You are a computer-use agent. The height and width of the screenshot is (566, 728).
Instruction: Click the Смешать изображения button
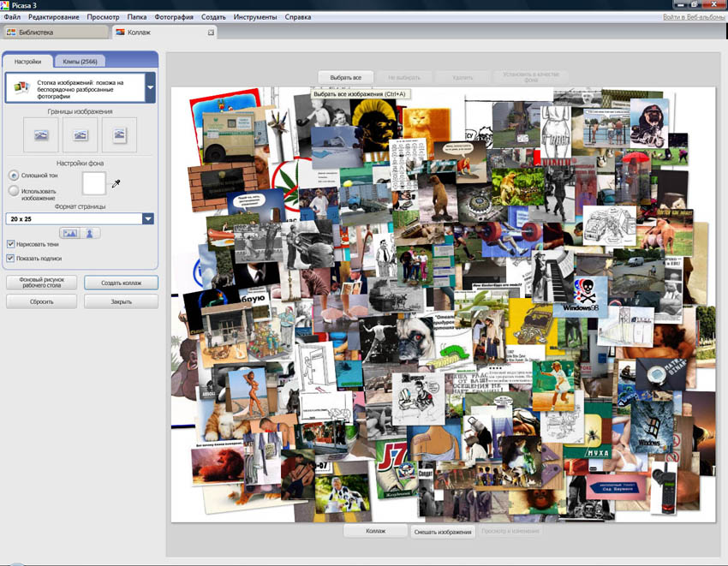tap(443, 532)
